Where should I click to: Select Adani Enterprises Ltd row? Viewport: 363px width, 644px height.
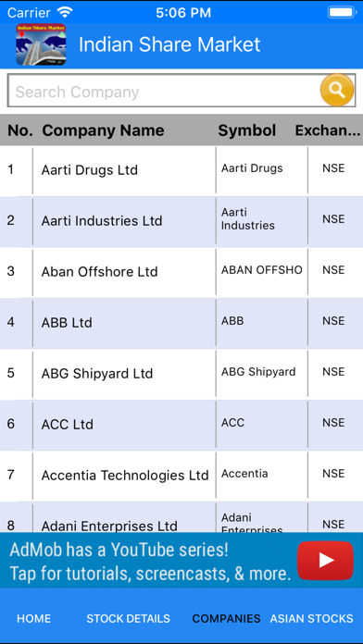tap(181, 517)
